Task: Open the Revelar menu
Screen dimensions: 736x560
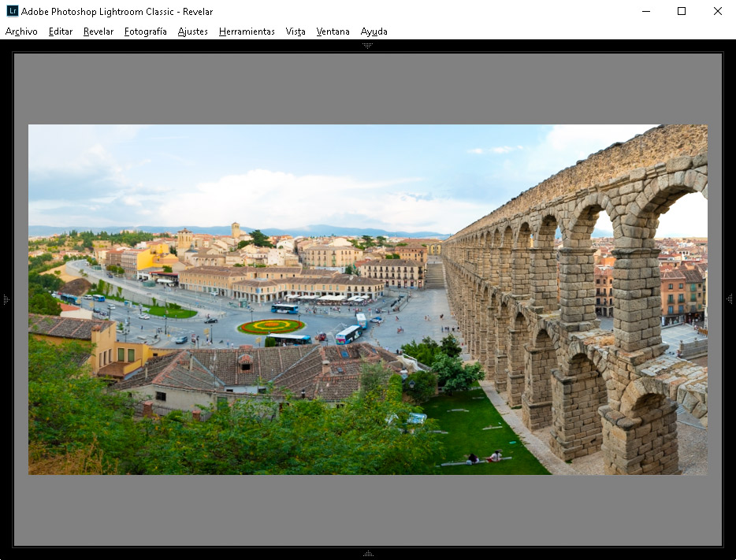Action: (98, 32)
